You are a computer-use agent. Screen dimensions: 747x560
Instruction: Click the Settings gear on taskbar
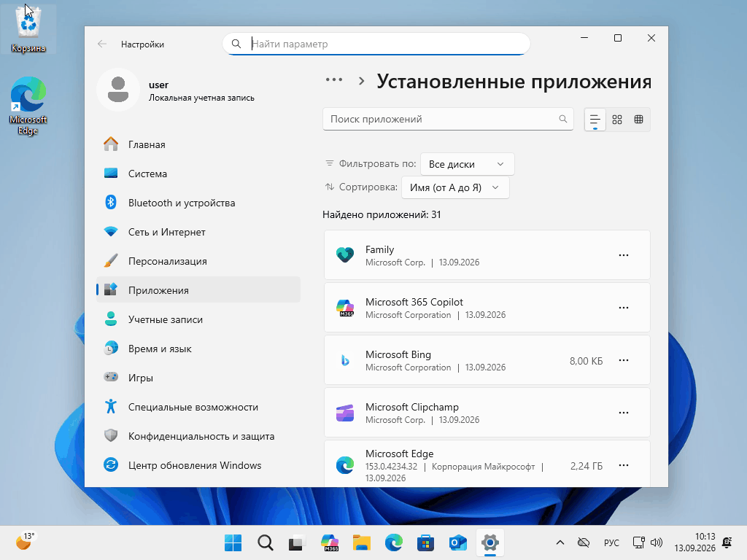tap(489, 542)
